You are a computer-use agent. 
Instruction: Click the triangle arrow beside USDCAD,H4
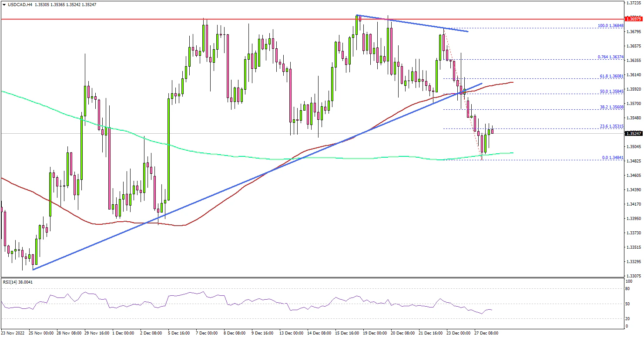coord(4,4)
